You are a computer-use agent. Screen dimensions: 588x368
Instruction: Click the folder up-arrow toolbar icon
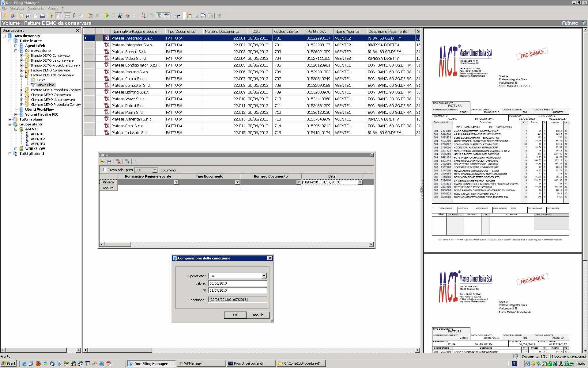(x=51, y=16)
